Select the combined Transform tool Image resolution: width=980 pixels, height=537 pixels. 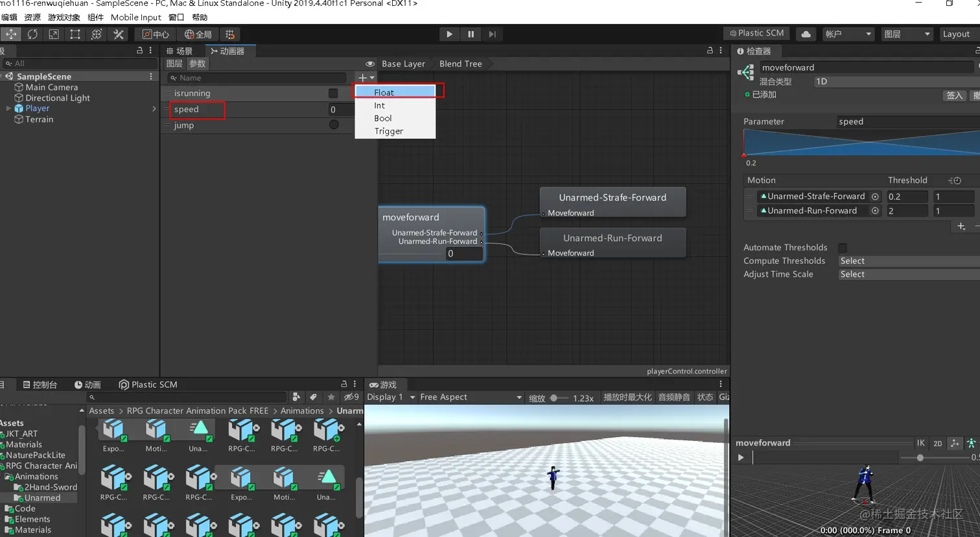[x=97, y=34]
